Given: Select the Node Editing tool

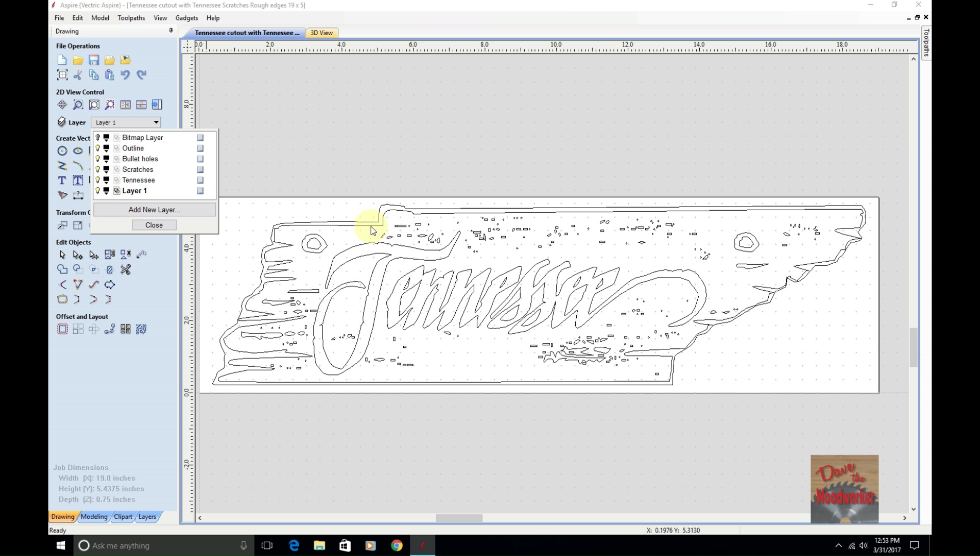Looking at the screenshot, I should [78, 255].
